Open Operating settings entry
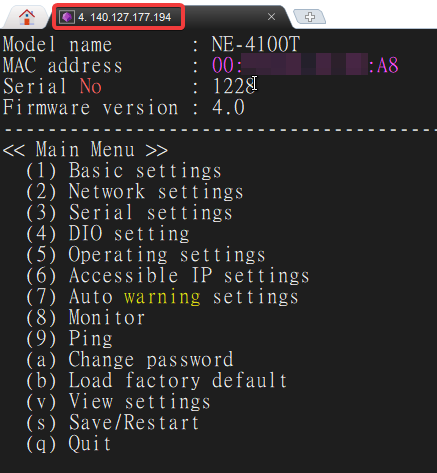 tap(146, 255)
